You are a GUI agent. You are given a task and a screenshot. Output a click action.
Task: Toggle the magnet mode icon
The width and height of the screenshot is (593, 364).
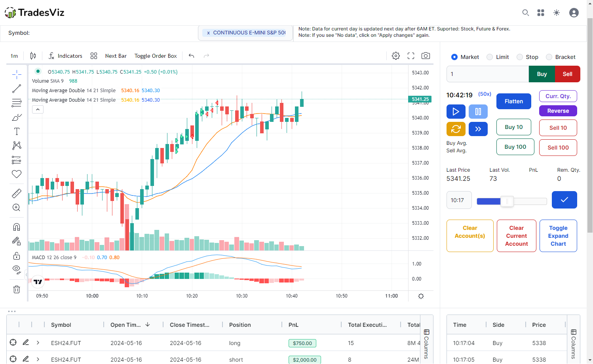(x=17, y=227)
